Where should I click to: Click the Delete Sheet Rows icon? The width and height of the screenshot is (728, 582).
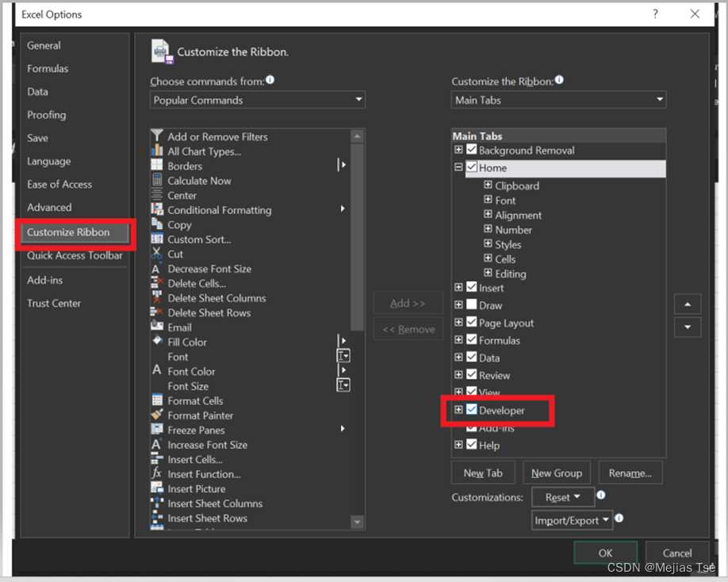[157, 312]
